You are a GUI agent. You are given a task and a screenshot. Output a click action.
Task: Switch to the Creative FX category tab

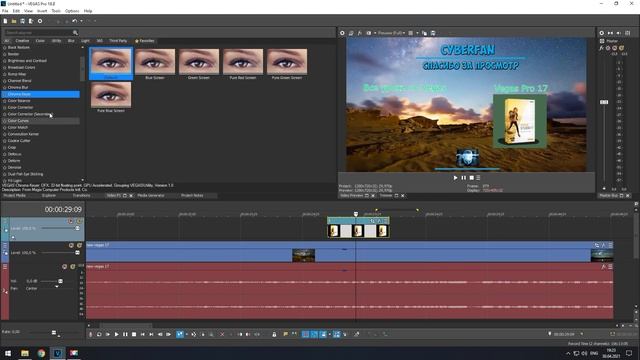coord(22,41)
